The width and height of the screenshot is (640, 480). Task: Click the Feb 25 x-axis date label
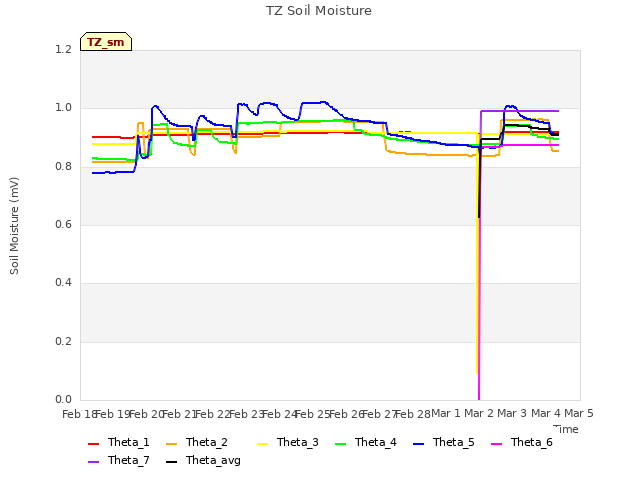click(x=312, y=414)
